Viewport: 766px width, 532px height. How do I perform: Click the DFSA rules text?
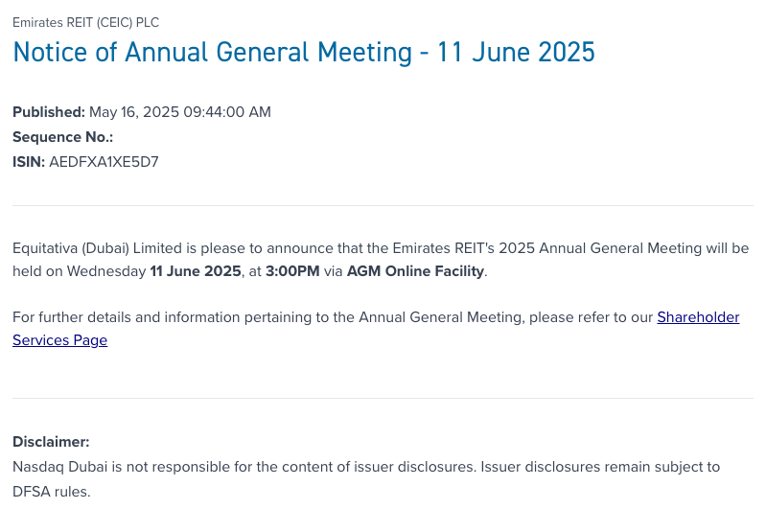pos(50,492)
